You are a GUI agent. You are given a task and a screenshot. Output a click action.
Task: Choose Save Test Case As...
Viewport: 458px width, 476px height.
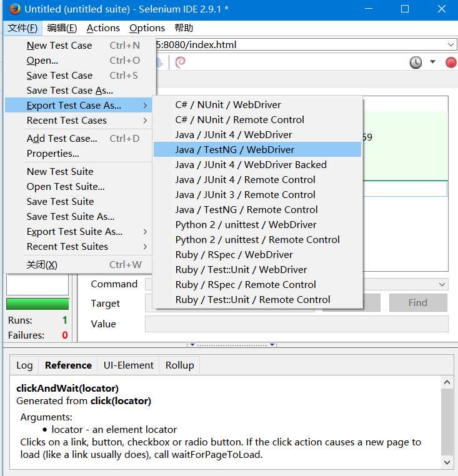(78, 91)
